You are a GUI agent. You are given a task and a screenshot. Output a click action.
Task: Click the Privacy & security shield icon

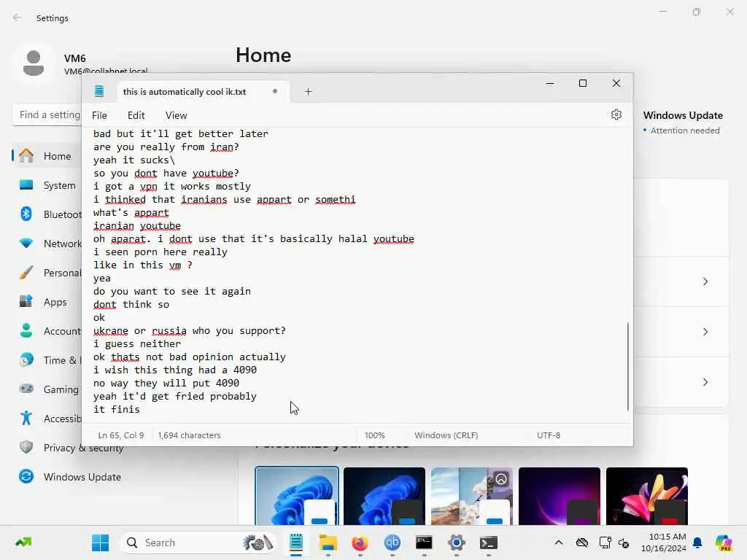point(26,447)
